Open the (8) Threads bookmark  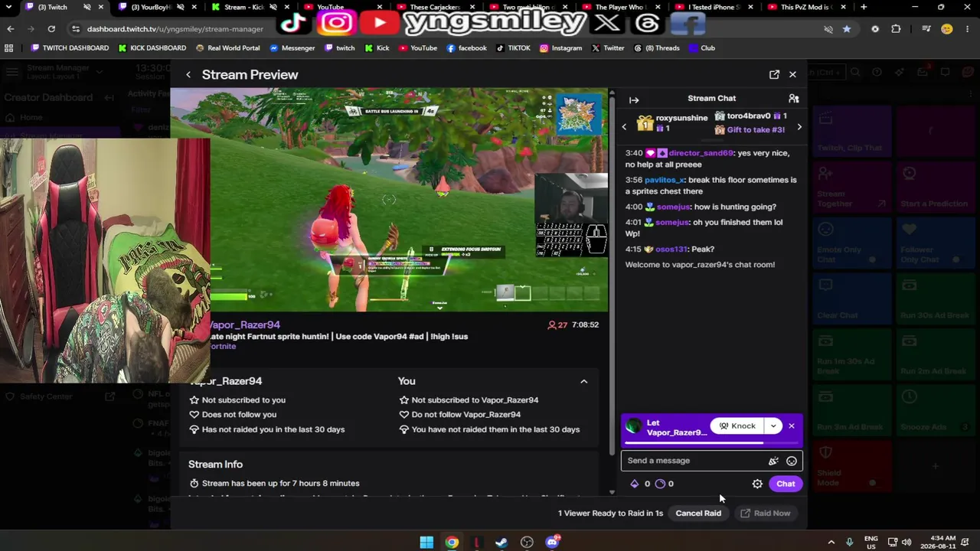(x=656, y=48)
